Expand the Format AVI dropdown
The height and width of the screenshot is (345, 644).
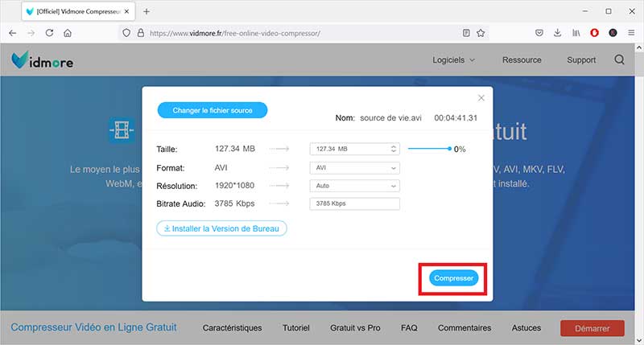(x=354, y=168)
